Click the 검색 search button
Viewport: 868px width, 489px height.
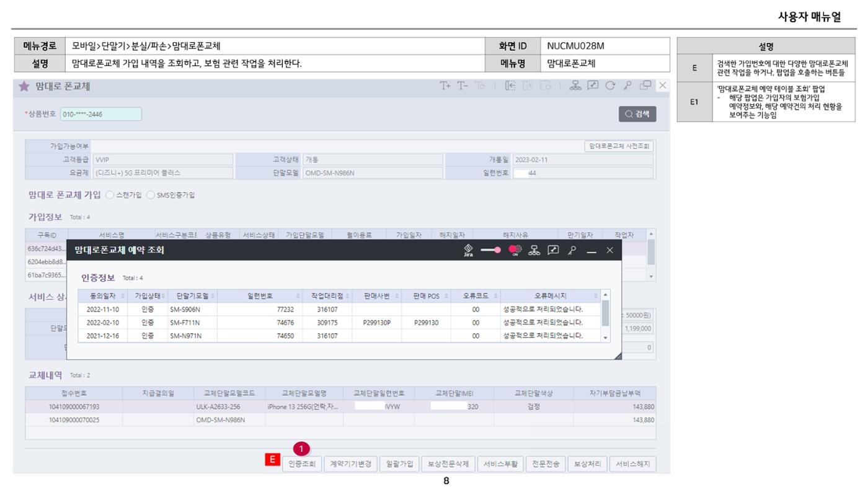point(637,114)
